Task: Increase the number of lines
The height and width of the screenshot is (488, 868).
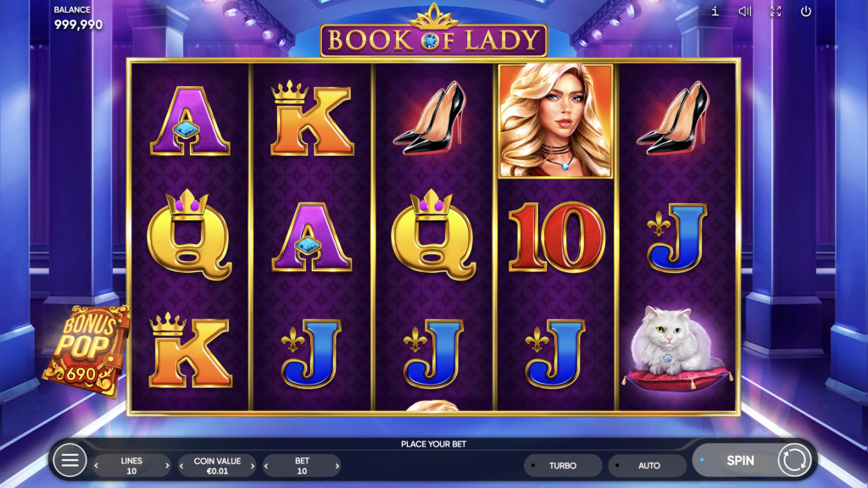Action: point(167,466)
